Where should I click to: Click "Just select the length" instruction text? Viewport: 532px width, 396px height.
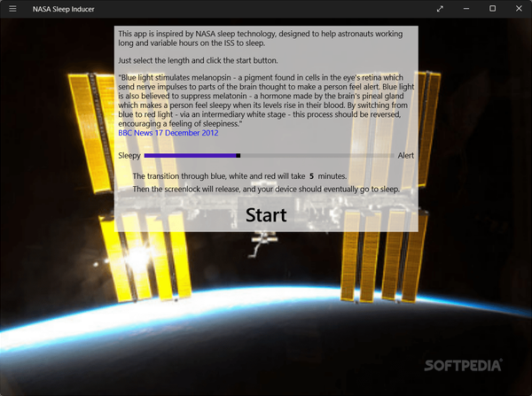tap(198, 61)
